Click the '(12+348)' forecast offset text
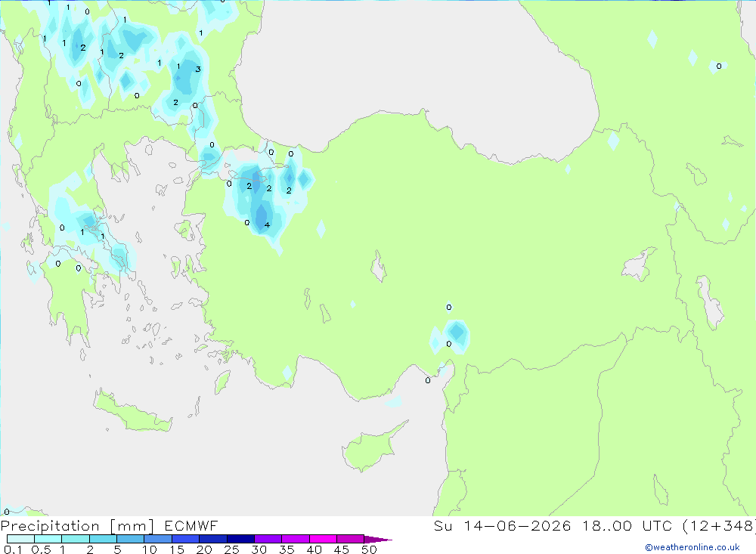This screenshot has width=756, height=554. point(719,525)
